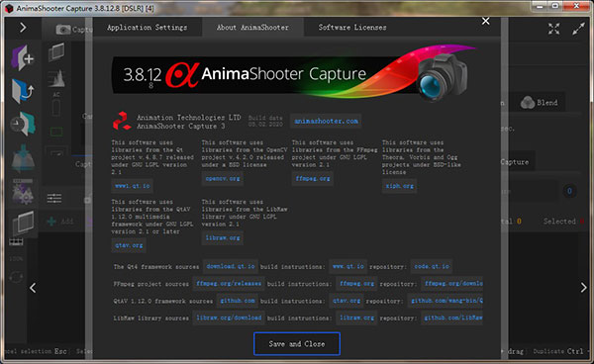Click the blue 0 counter field
The width and height of the screenshot is (594, 364).
[x=569, y=191]
